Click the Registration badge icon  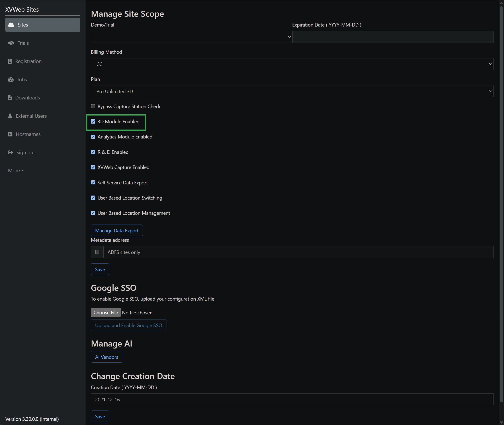pos(10,61)
